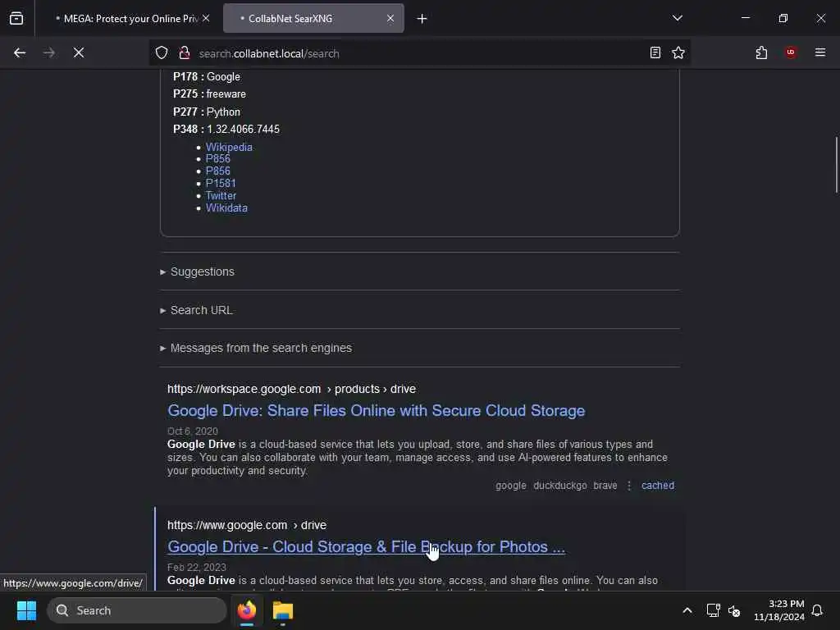840x630 pixels.
Task: Open the Twitter link in infobox
Action: [x=221, y=195]
